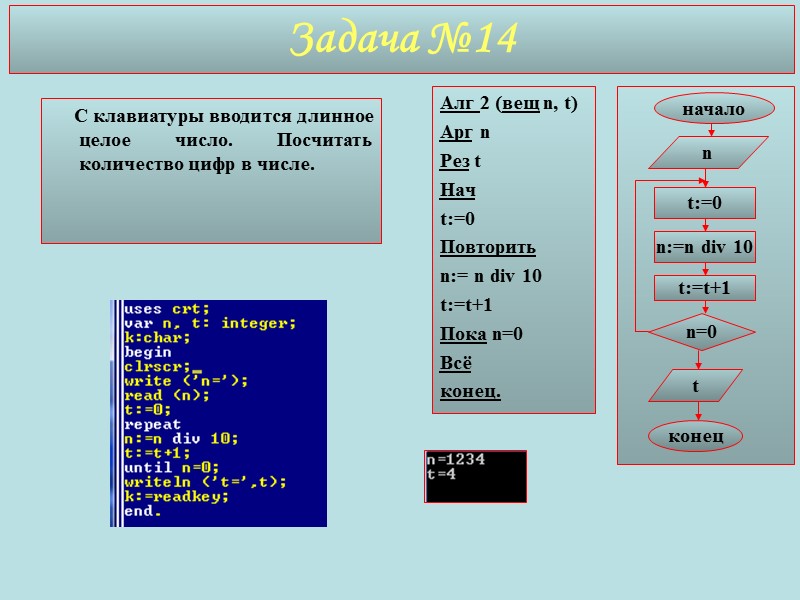The height and width of the screenshot is (600, 800).
Task: Click the "t" output parallelogram
Action: point(697,387)
